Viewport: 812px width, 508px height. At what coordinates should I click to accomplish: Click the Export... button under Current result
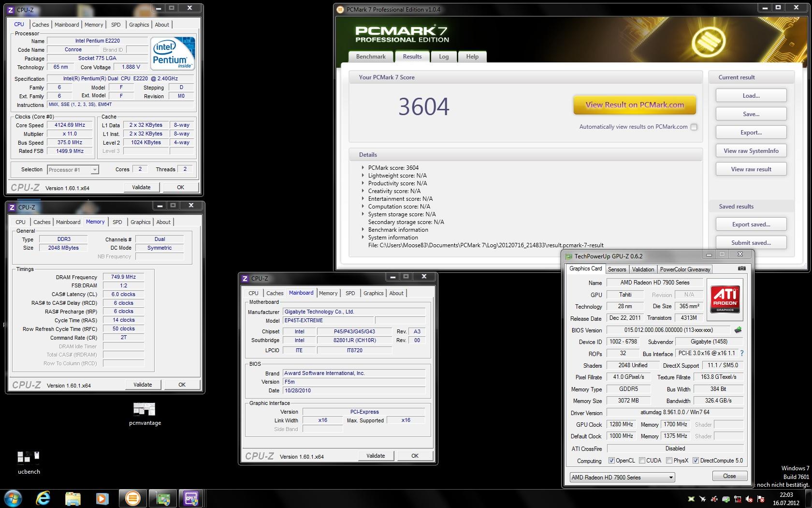click(x=751, y=133)
